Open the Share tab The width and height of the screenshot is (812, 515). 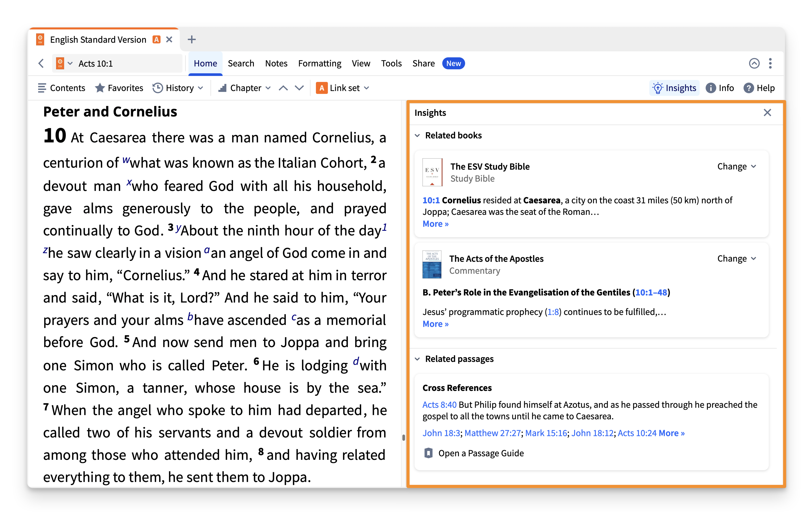tap(423, 63)
